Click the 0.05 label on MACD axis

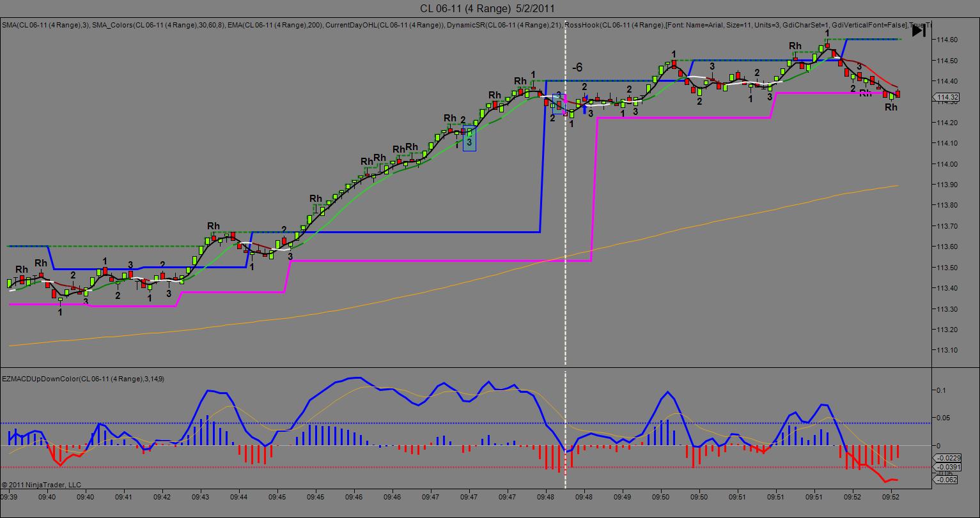[x=942, y=418]
